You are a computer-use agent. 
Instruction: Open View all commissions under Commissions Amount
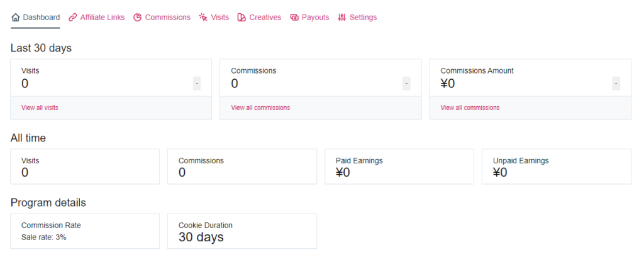(x=470, y=108)
